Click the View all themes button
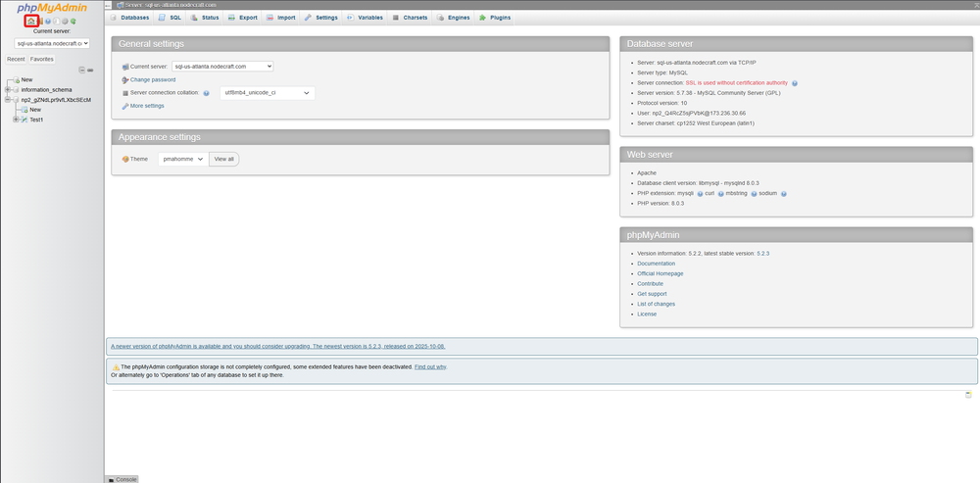 click(223, 159)
